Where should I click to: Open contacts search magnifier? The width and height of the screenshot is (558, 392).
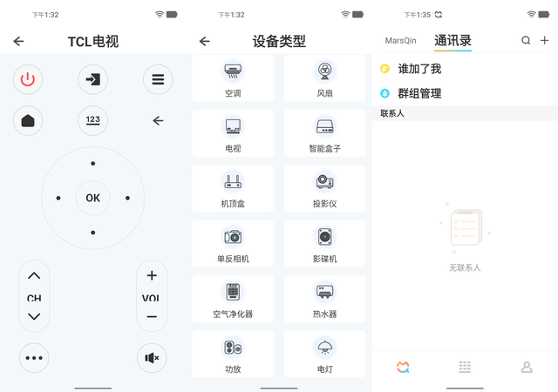click(526, 41)
